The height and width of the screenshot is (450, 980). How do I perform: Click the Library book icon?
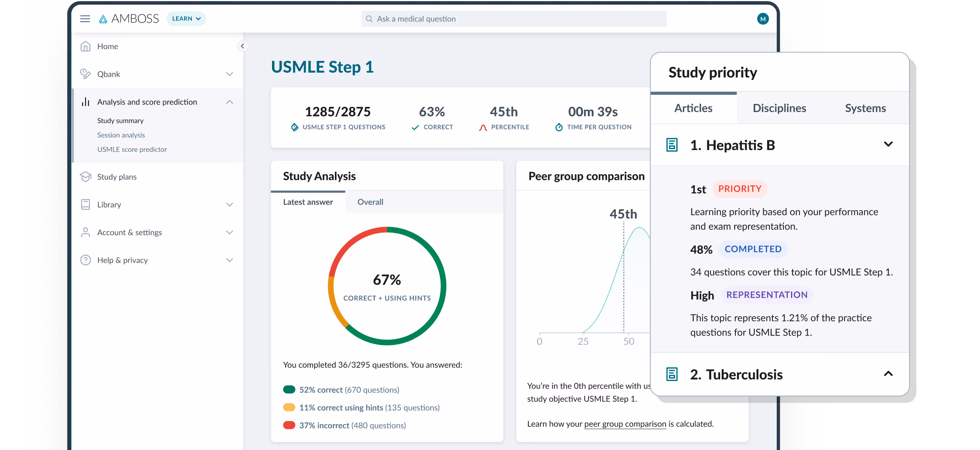point(85,204)
